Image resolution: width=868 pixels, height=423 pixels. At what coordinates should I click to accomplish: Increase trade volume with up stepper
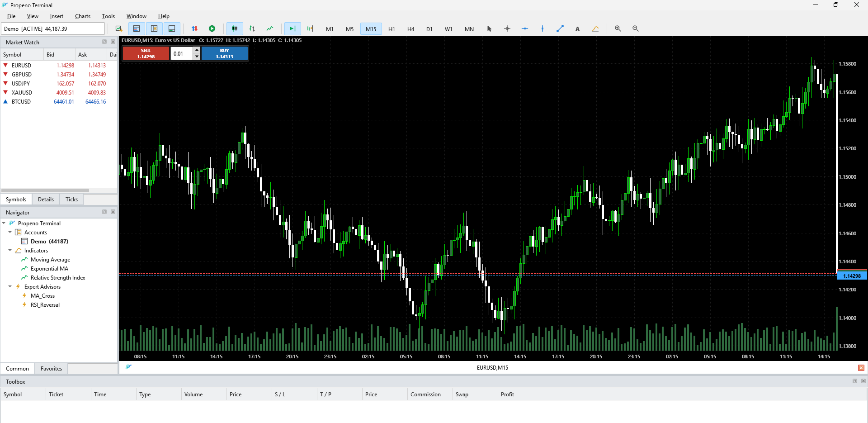point(197,50)
